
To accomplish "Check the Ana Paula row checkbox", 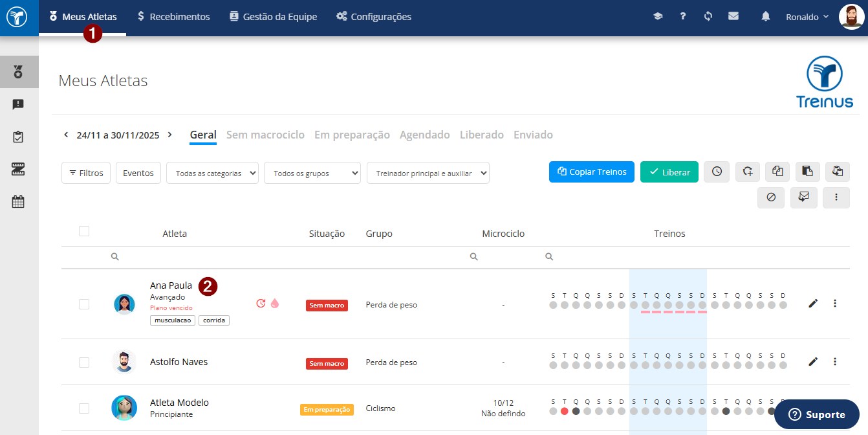I will tap(84, 304).
